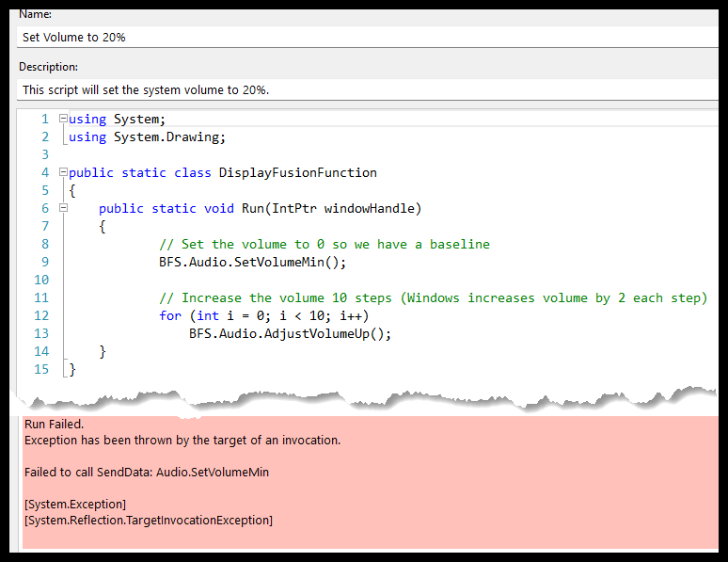The width and height of the screenshot is (728, 562).
Task: Click the 'Set the volume to 0' comment
Action: pyautogui.click(x=324, y=245)
